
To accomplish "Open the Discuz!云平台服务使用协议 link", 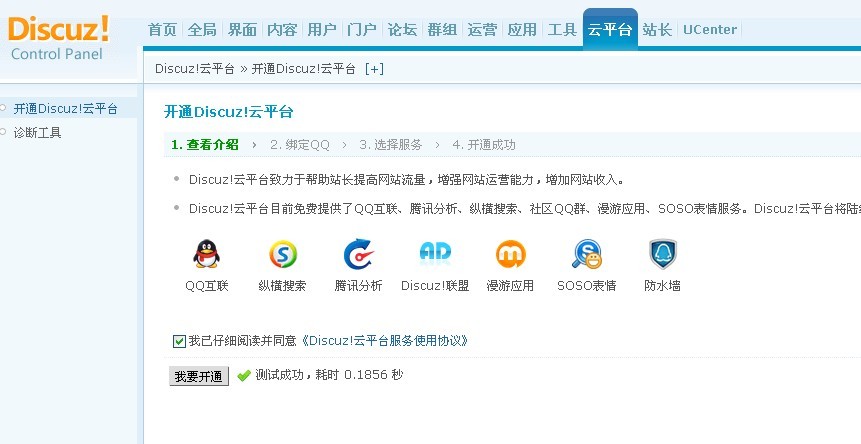I will (384, 341).
